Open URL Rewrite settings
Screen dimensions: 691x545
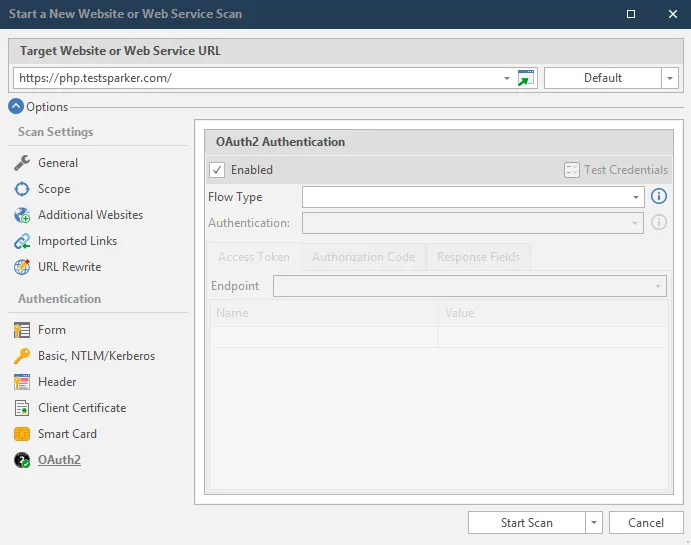pos(69,267)
